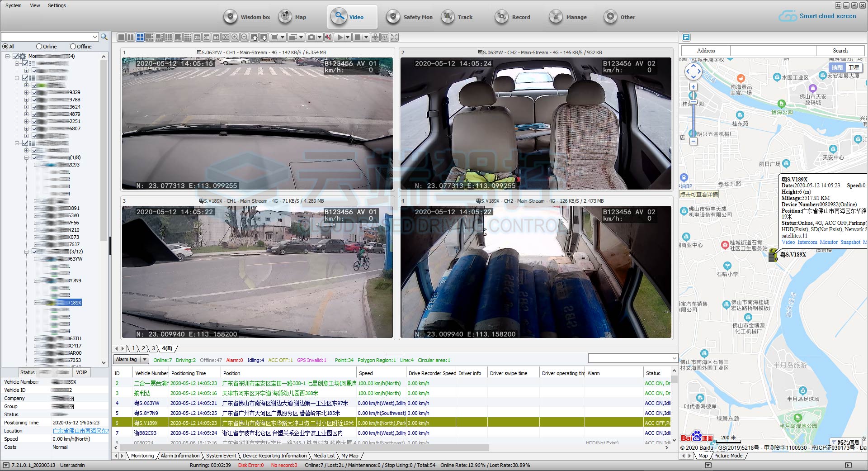Select the All radio button

pos(5,47)
